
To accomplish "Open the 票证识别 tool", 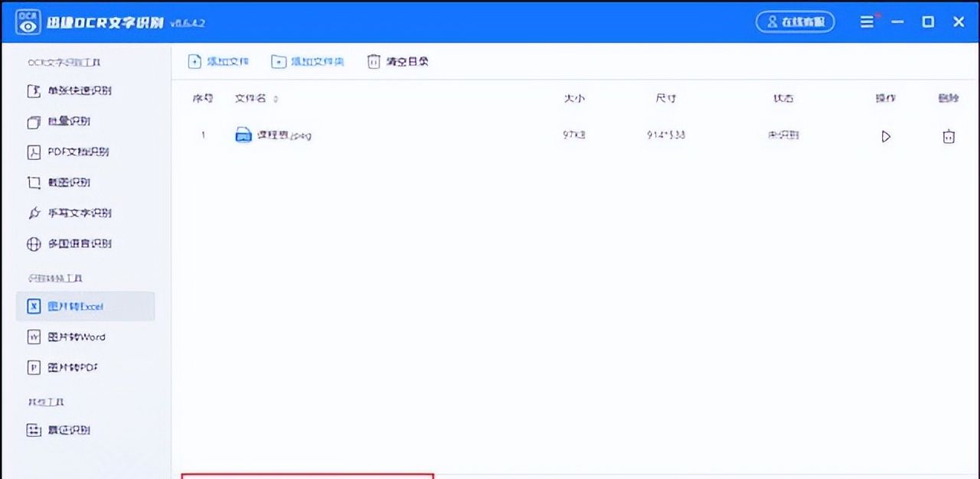I will click(61, 429).
